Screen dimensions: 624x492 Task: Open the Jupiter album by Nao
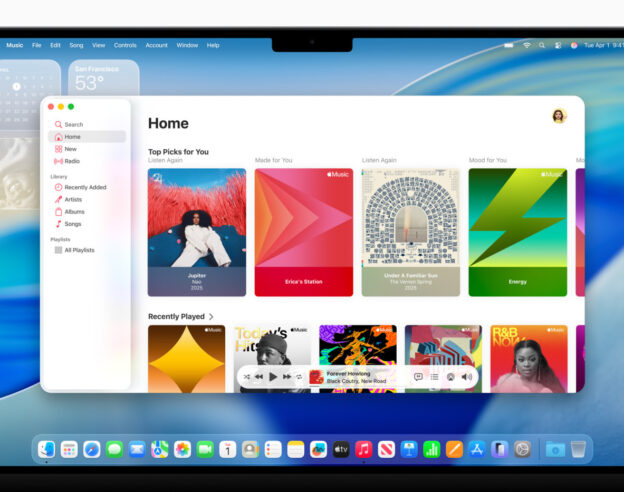197,232
